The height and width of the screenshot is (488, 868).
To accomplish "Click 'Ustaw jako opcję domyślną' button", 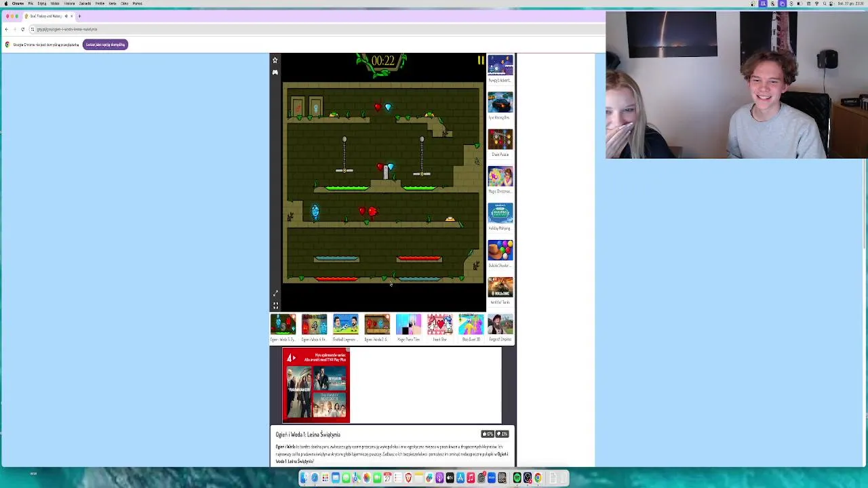I will pos(105,45).
